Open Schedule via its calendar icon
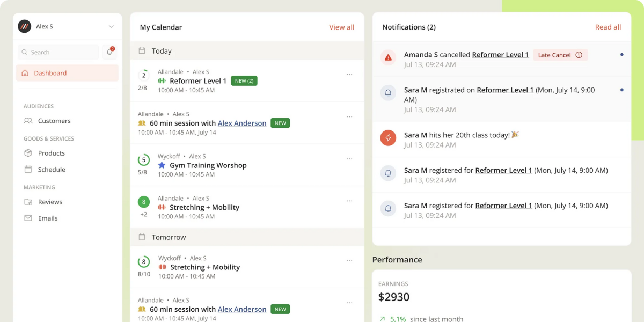644x322 pixels. point(28,169)
